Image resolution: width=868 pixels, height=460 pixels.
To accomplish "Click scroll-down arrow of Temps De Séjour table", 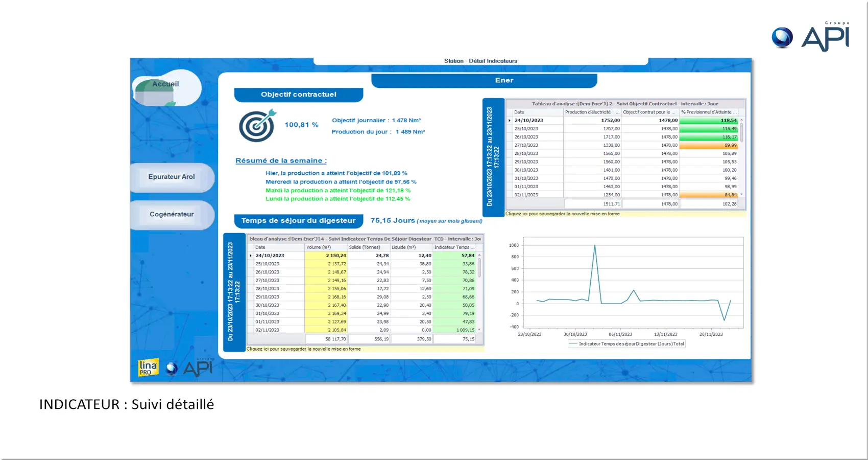I will click(x=479, y=330).
